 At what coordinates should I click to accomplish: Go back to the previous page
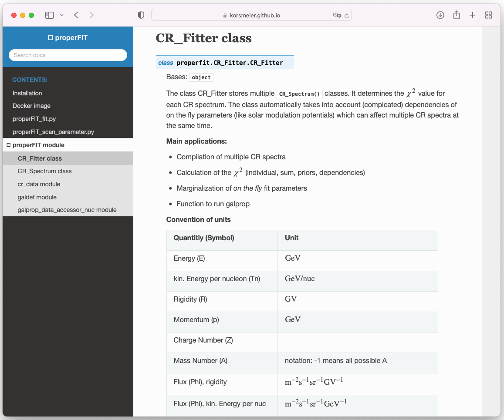(76, 15)
